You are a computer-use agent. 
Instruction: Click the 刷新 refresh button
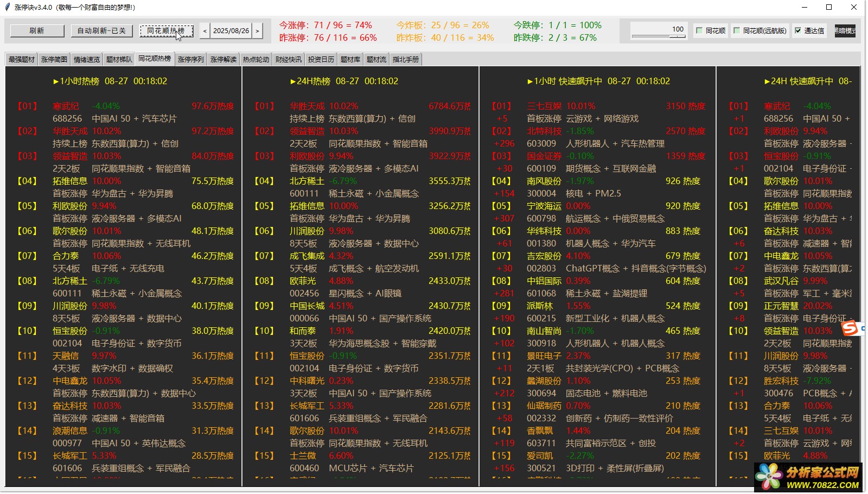(x=37, y=31)
